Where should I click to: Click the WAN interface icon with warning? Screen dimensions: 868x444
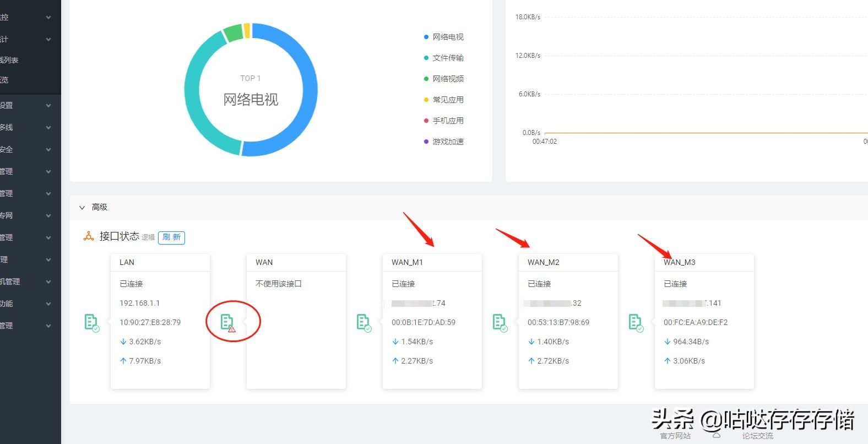(227, 322)
